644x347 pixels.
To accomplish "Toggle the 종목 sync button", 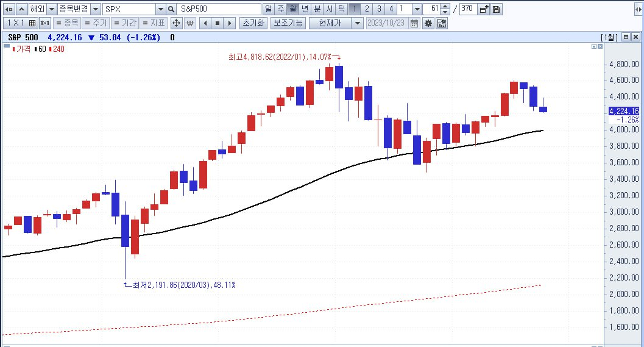I will (x=66, y=23).
